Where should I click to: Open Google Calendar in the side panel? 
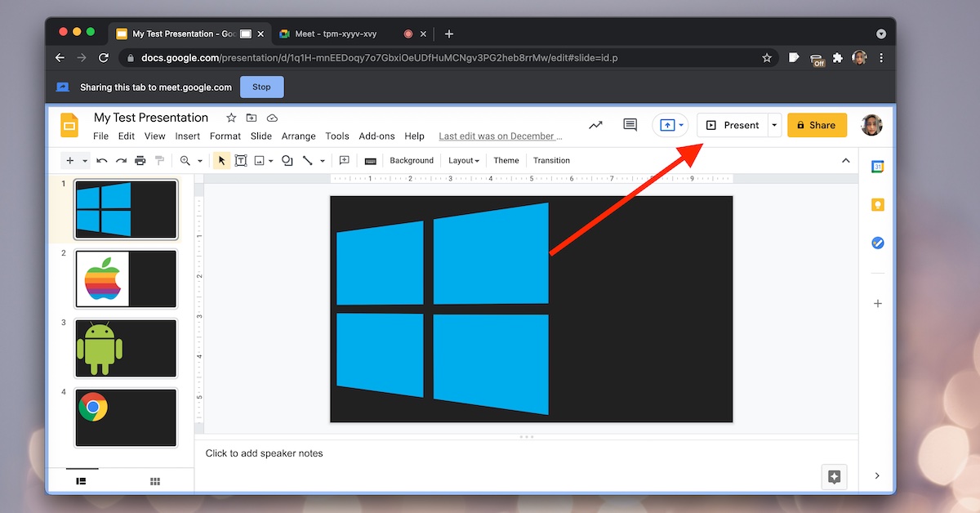click(877, 166)
